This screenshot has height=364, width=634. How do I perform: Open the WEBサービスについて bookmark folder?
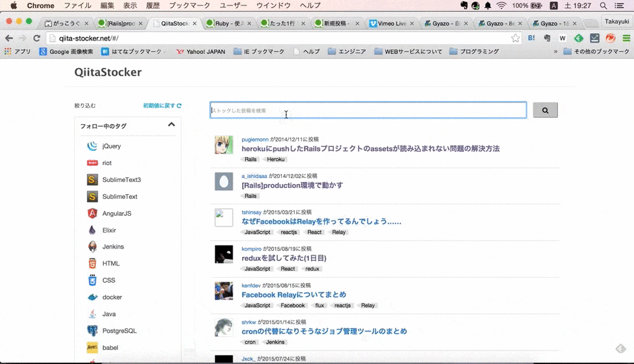tap(408, 51)
